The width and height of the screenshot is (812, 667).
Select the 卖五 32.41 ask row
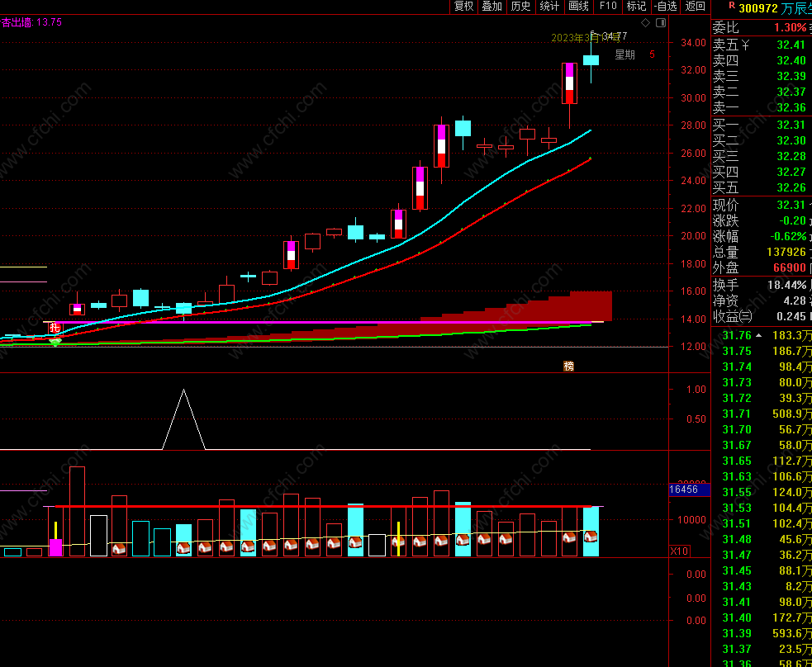point(762,45)
